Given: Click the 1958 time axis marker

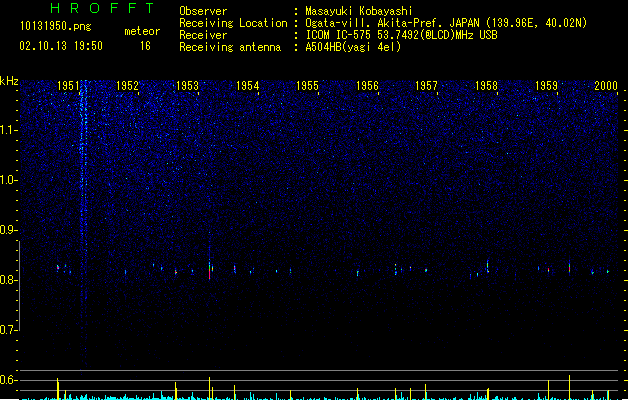Looking at the screenshot, I should [486, 86].
